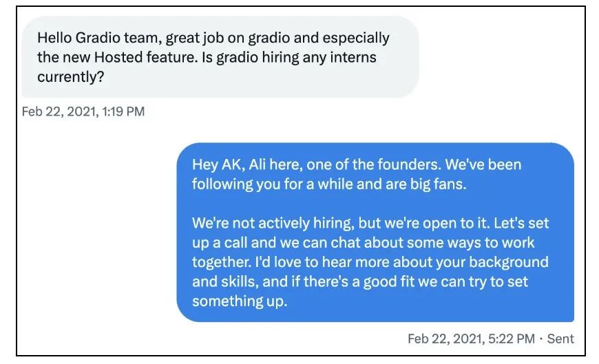
Task: Click 'something up.' at end of reply
Action: [x=240, y=301]
